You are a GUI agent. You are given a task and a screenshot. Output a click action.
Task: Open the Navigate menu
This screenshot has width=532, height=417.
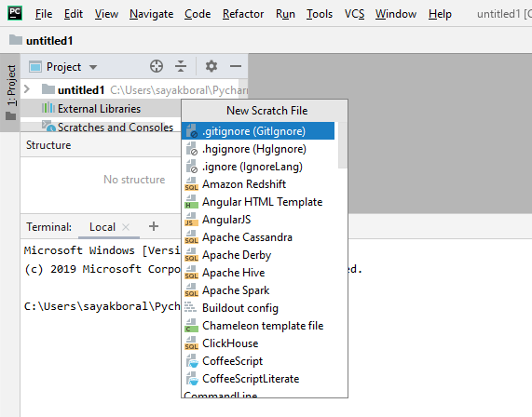pos(151,14)
